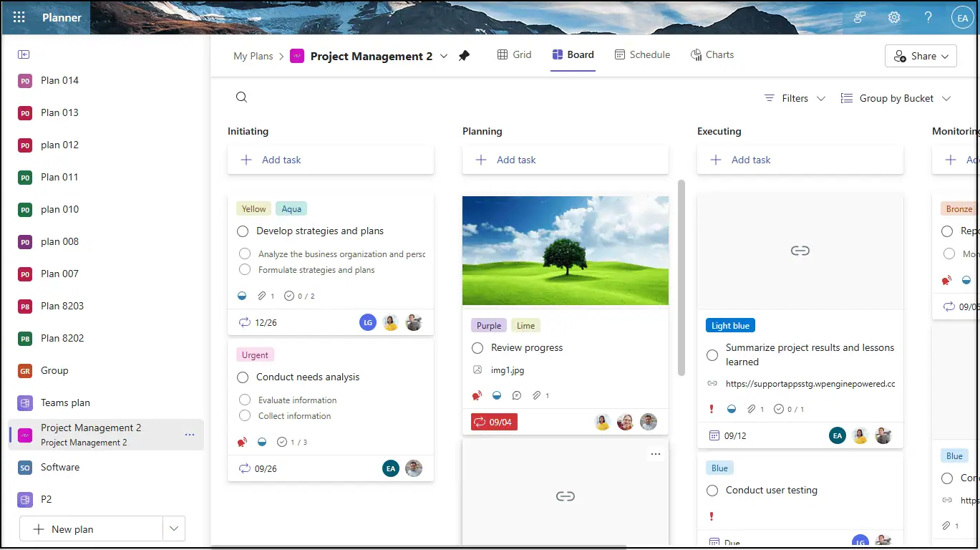This screenshot has width=980, height=550.
Task: Open the Share dropdown
Action: point(921,56)
